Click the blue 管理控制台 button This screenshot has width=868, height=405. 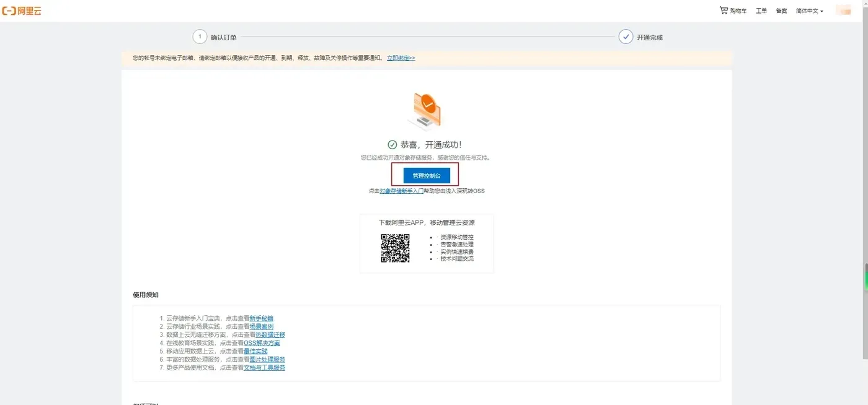(x=427, y=176)
